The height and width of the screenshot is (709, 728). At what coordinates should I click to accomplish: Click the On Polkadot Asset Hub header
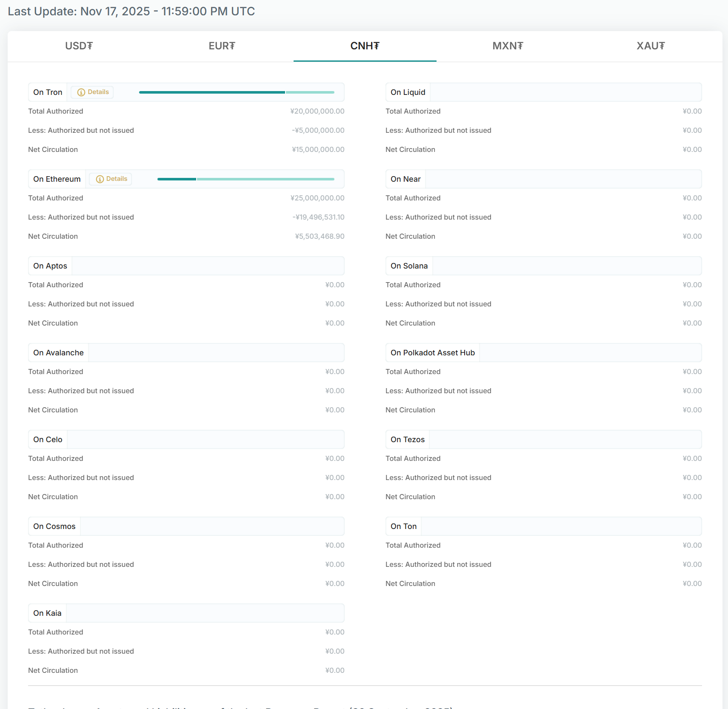(x=432, y=353)
